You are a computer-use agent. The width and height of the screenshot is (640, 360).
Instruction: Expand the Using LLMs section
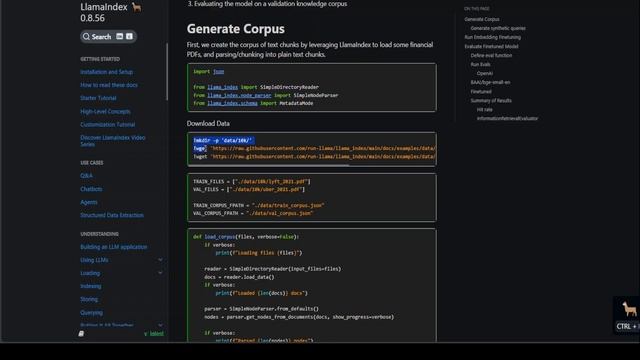(160, 260)
